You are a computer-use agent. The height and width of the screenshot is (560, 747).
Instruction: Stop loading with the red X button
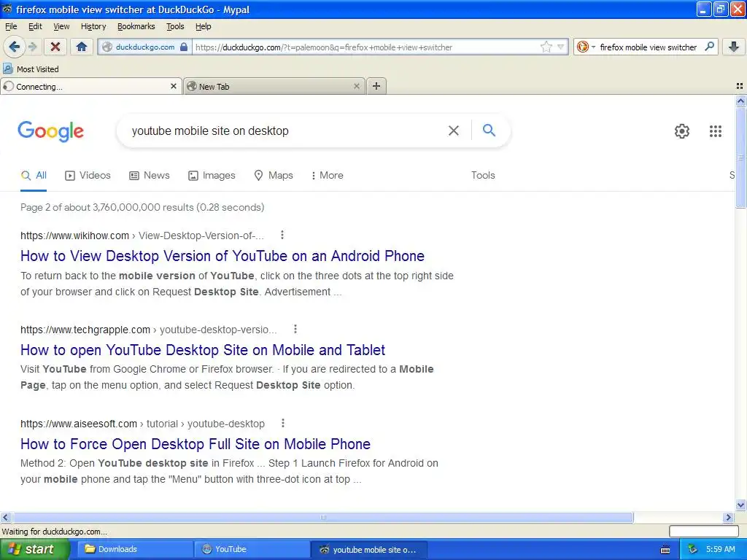(x=55, y=47)
